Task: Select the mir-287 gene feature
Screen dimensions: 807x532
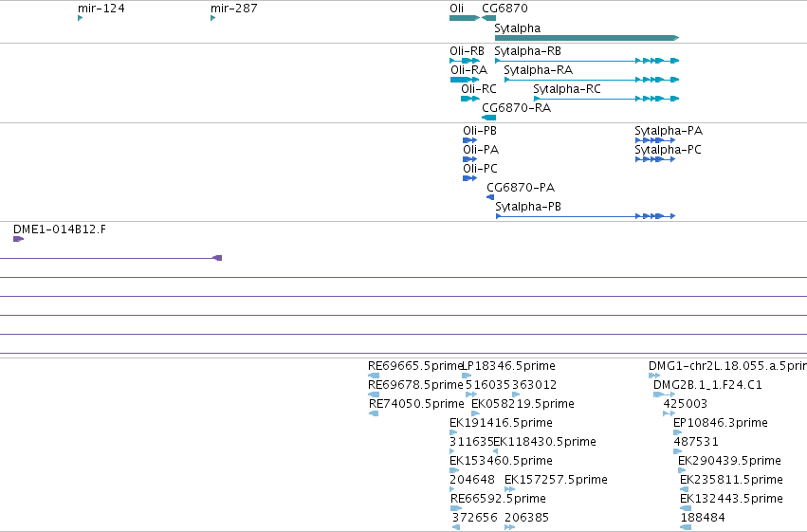Action: [212, 18]
